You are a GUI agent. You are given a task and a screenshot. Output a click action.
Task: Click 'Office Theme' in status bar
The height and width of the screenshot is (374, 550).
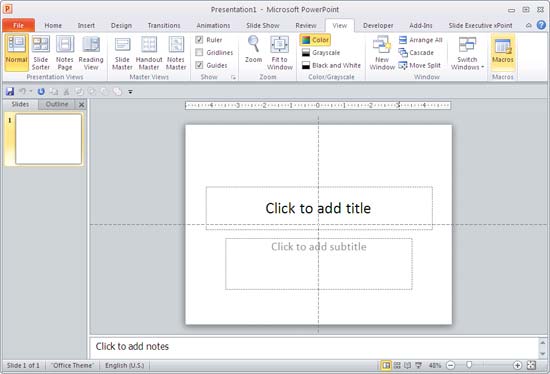[x=73, y=366]
